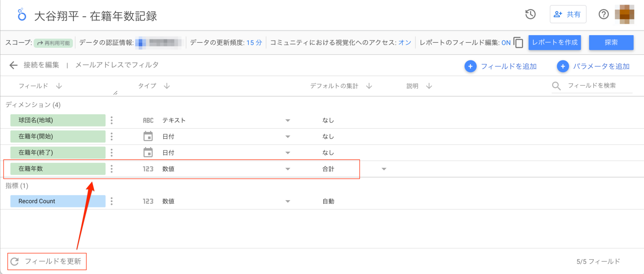644x274 pixels.
Task: Click the レポートを作成 button
Action: 554,42
